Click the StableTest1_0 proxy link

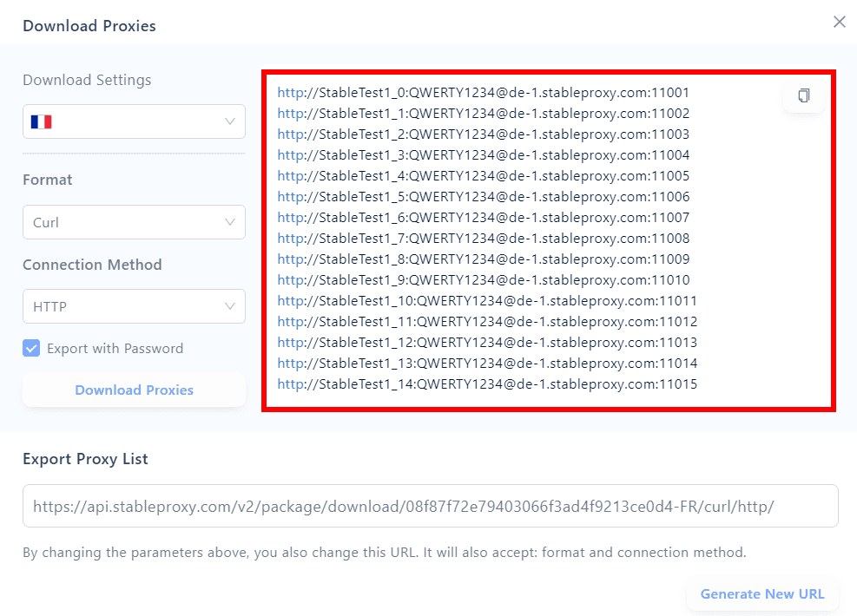483,93
